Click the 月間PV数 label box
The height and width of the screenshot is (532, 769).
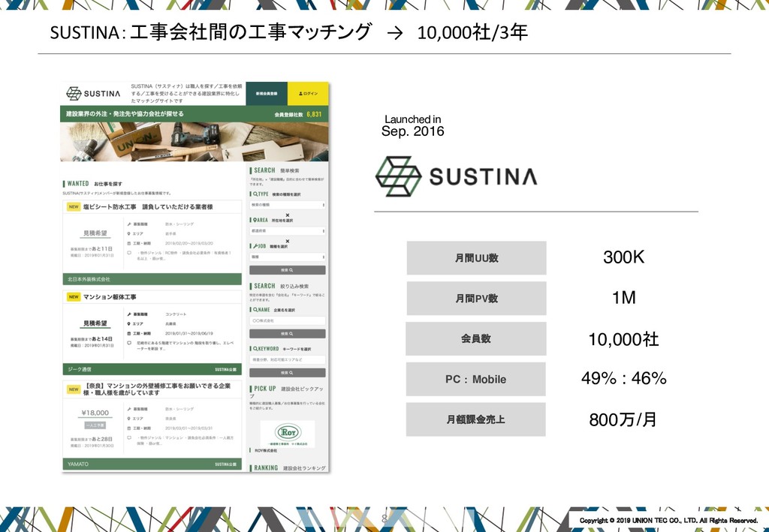pos(476,299)
